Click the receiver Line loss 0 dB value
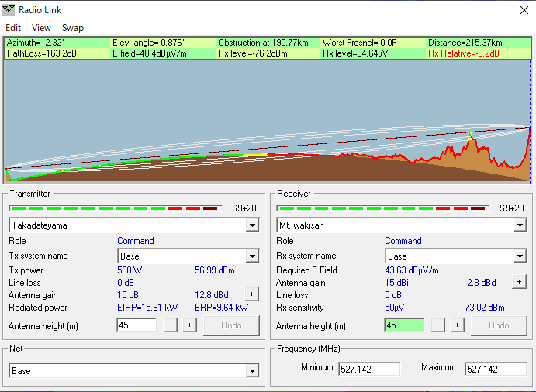536x392 pixels. (x=393, y=295)
